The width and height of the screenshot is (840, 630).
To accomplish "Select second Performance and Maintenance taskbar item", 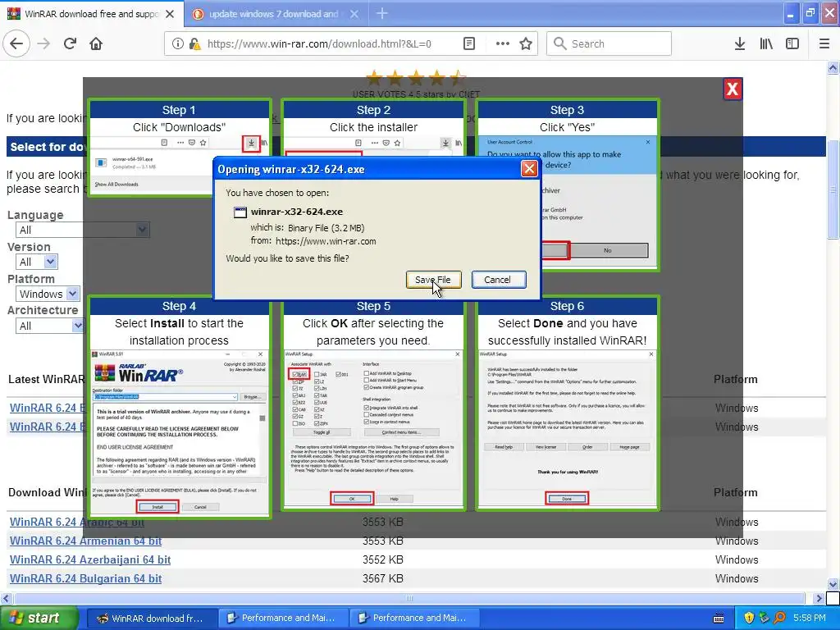I will (x=413, y=619).
